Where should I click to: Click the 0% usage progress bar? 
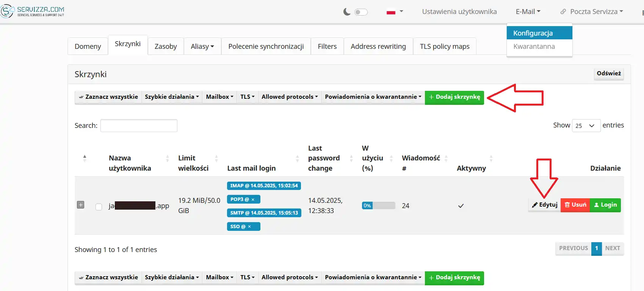[x=378, y=205]
